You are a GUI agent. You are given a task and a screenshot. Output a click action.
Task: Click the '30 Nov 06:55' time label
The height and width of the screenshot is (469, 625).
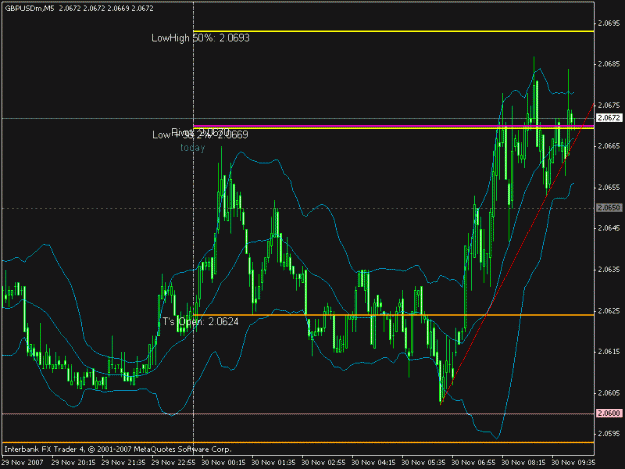(x=474, y=463)
